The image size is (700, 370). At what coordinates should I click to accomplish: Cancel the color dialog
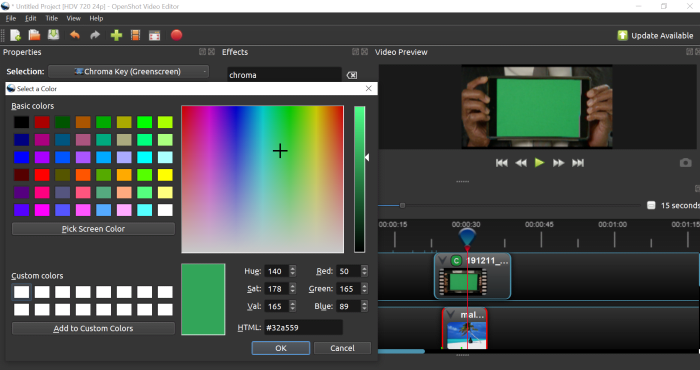point(342,348)
